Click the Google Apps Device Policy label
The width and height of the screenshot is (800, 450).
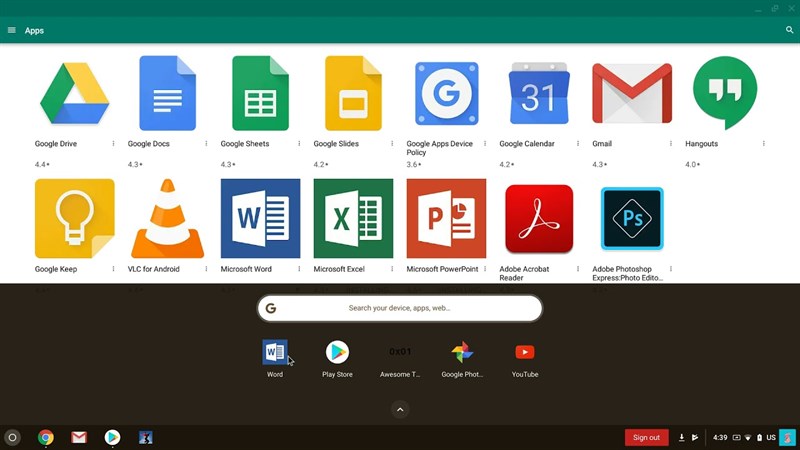[439, 148]
